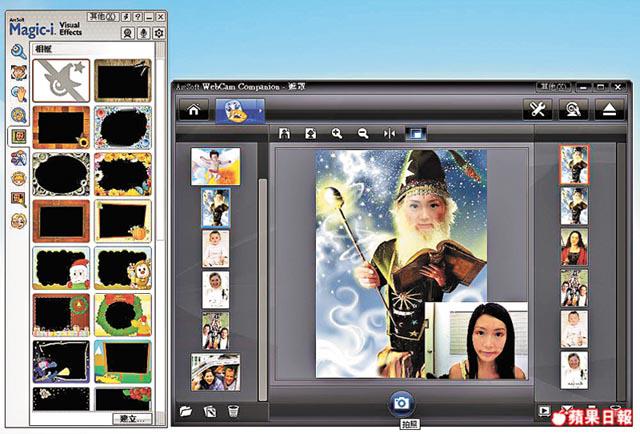Select the frames tab in Magic-i sidebar
Viewport: 640px width, 434px height.
pos(17,134)
